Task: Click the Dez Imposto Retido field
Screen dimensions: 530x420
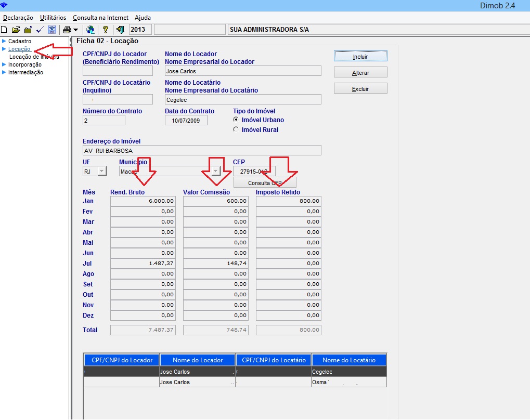Action: [289, 316]
